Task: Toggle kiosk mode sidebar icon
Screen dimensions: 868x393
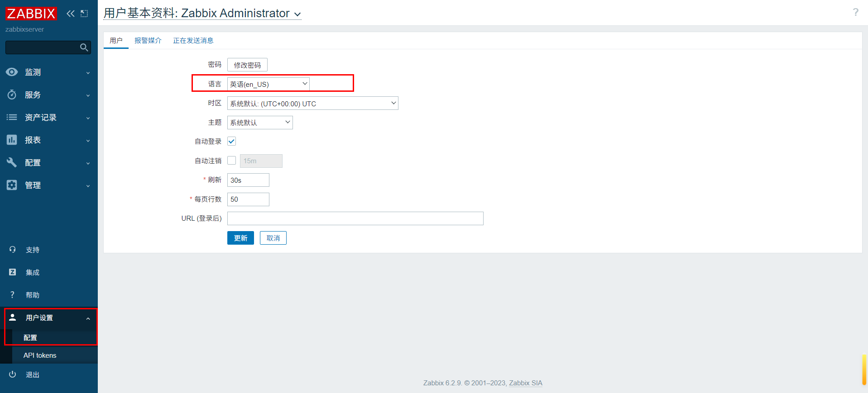Action: coord(84,14)
